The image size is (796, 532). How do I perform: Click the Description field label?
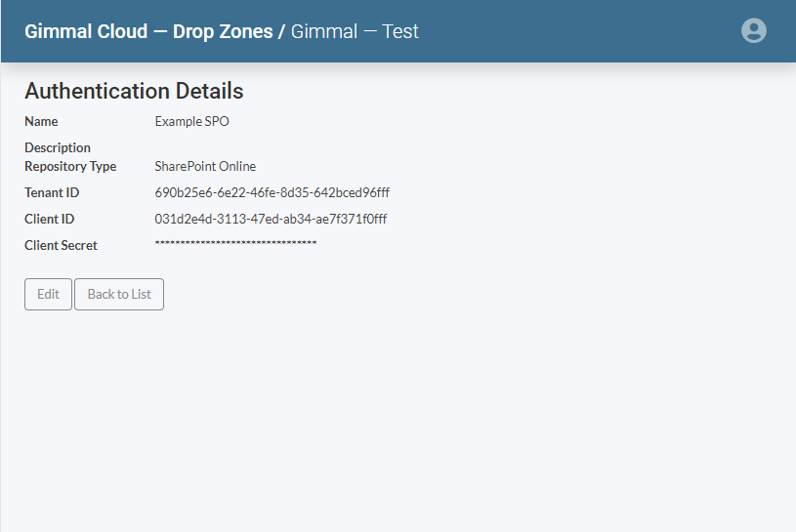pyautogui.click(x=58, y=148)
